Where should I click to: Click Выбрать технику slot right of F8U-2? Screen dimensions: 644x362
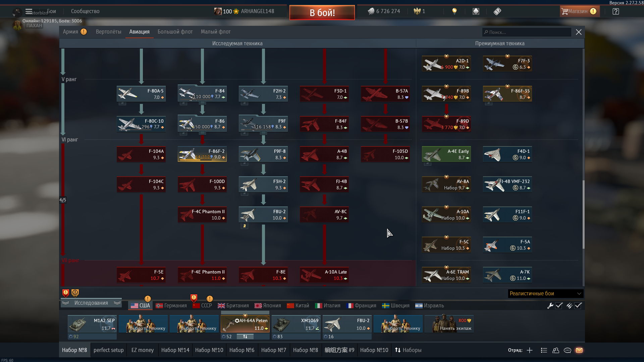[398, 324]
